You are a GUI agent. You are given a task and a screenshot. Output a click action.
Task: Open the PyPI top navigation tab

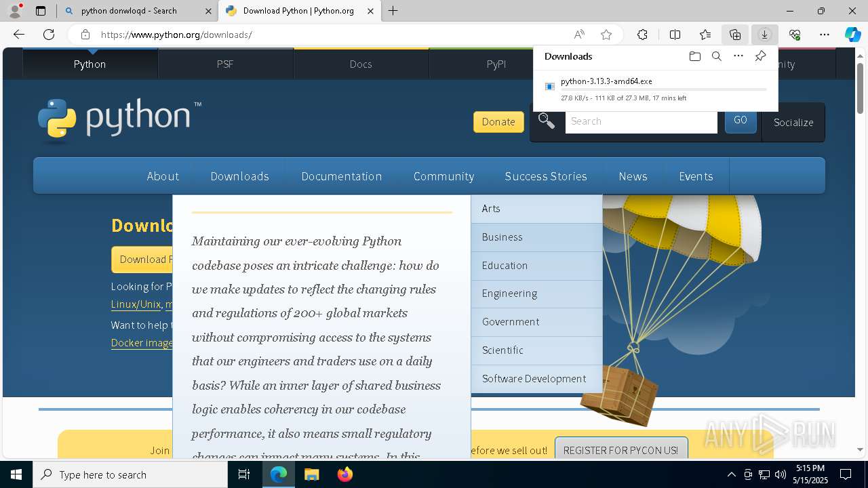tap(496, 64)
